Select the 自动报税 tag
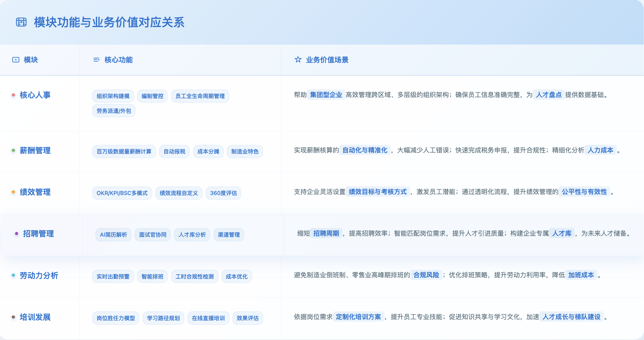This screenshot has height=340, width=644. (x=174, y=152)
